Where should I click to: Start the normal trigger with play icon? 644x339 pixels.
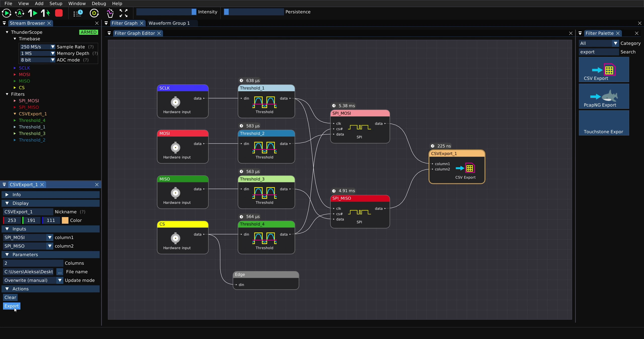pyautogui.click(x=7, y=13)
